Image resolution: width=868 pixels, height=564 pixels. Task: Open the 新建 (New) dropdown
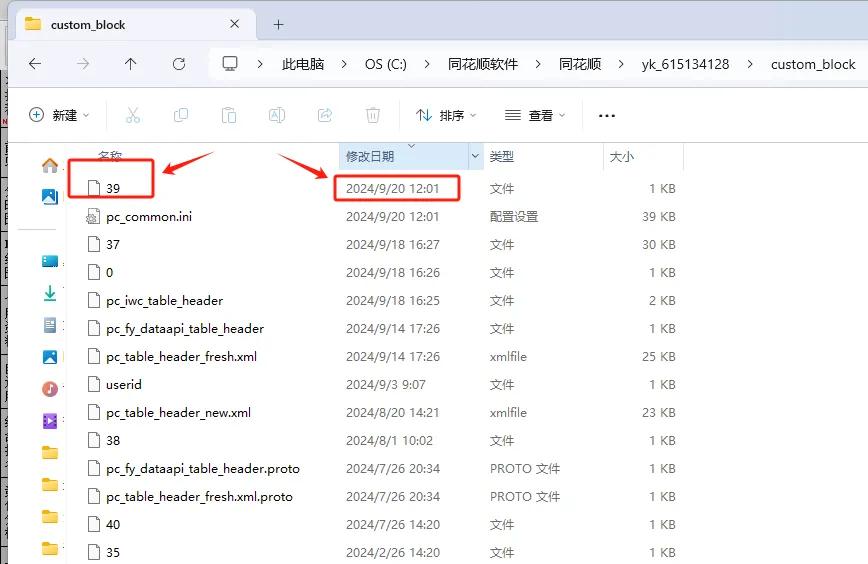(x=59, y=115)
